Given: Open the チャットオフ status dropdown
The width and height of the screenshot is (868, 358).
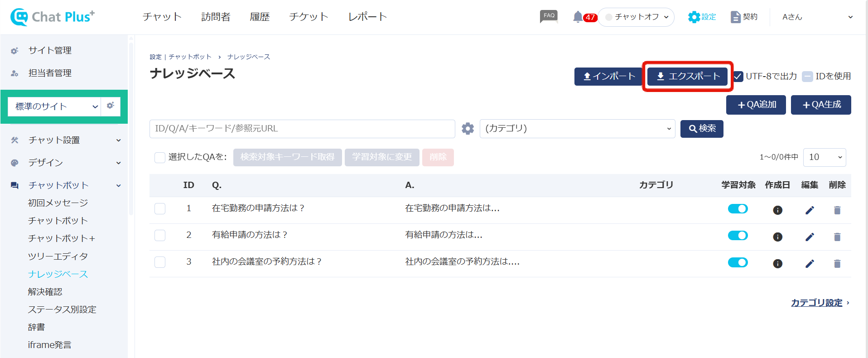Looking at the screenshot, I should pos(636,17).
